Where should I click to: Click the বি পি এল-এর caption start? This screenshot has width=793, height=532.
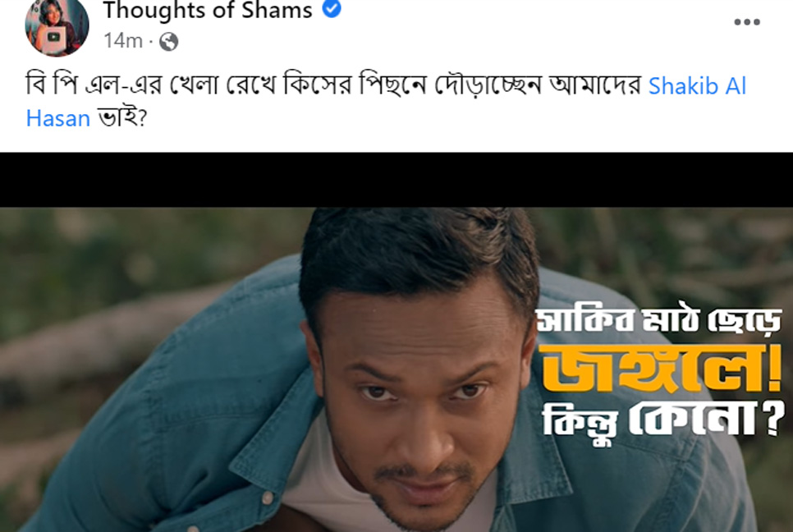(94, 85)
